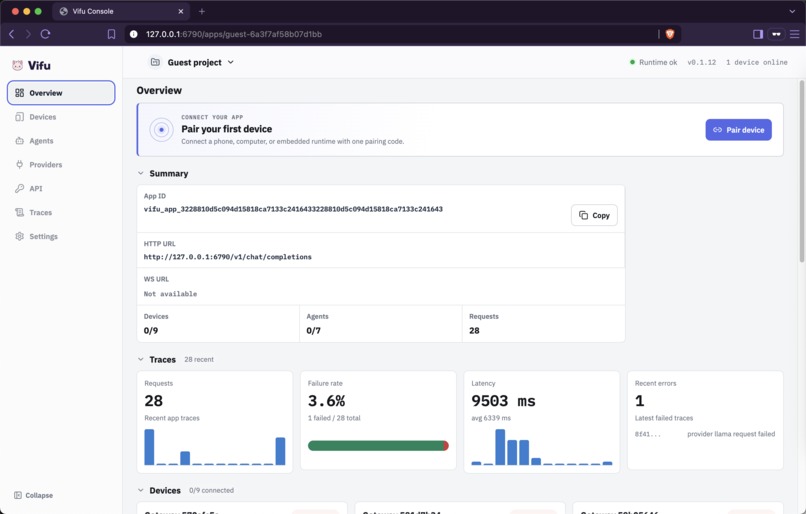Bookmark this page

click(x=111, y=34)
